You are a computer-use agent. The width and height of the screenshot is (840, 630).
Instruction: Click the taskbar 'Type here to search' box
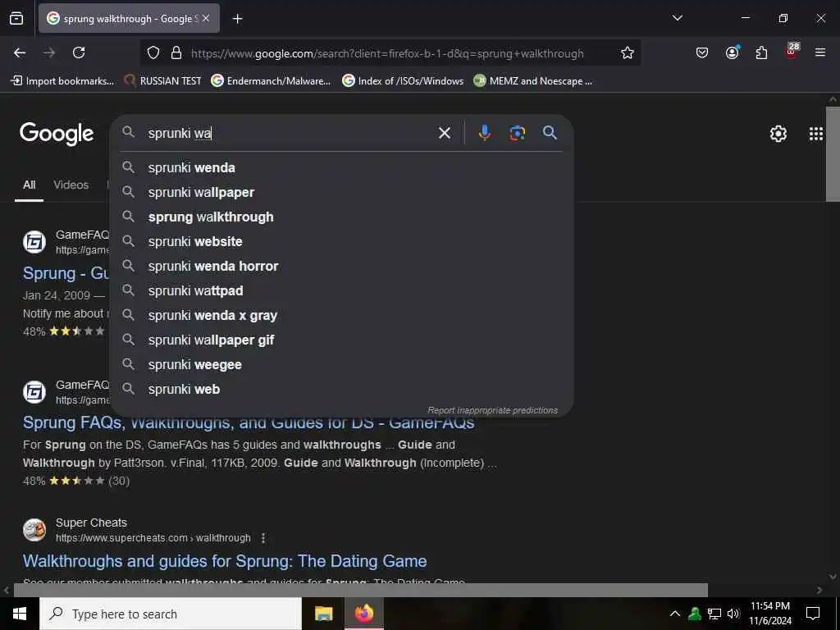(171, 614)
